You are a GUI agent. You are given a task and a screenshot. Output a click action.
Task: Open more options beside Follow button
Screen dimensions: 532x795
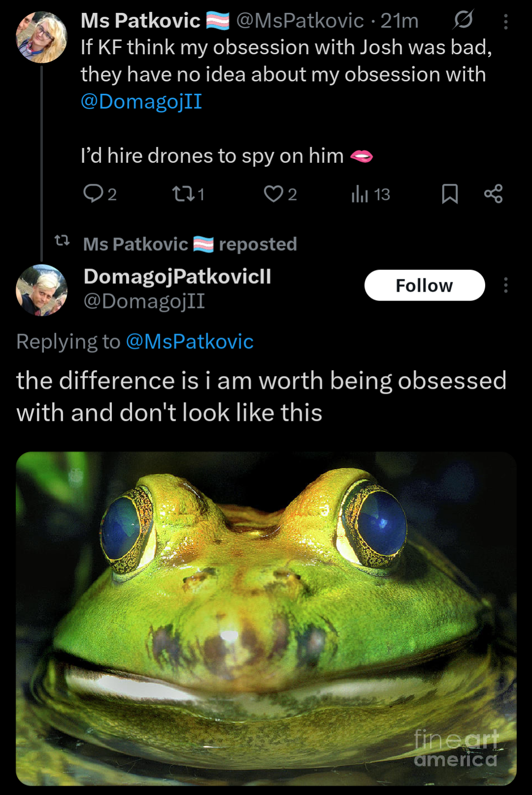click(x=506, y=285)
